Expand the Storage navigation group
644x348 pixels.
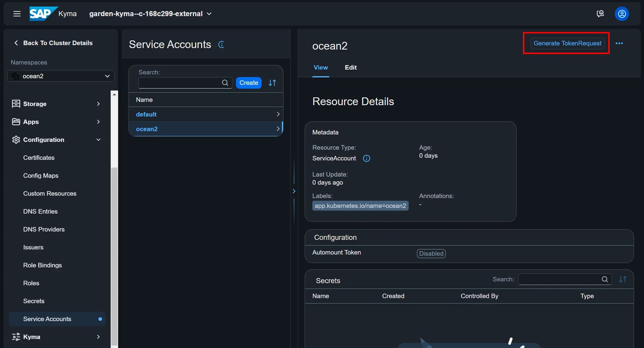point(98,104)
